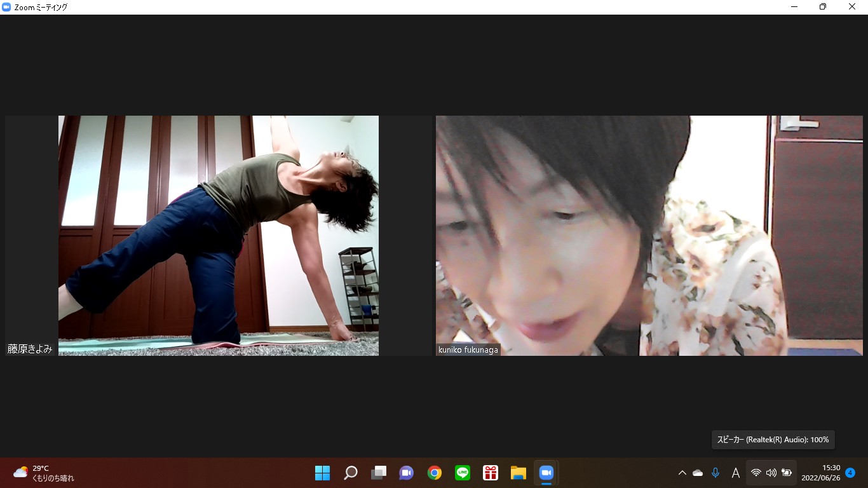Show hidden tray icons chevron
The image size is (868, 488).
[682, 473]
